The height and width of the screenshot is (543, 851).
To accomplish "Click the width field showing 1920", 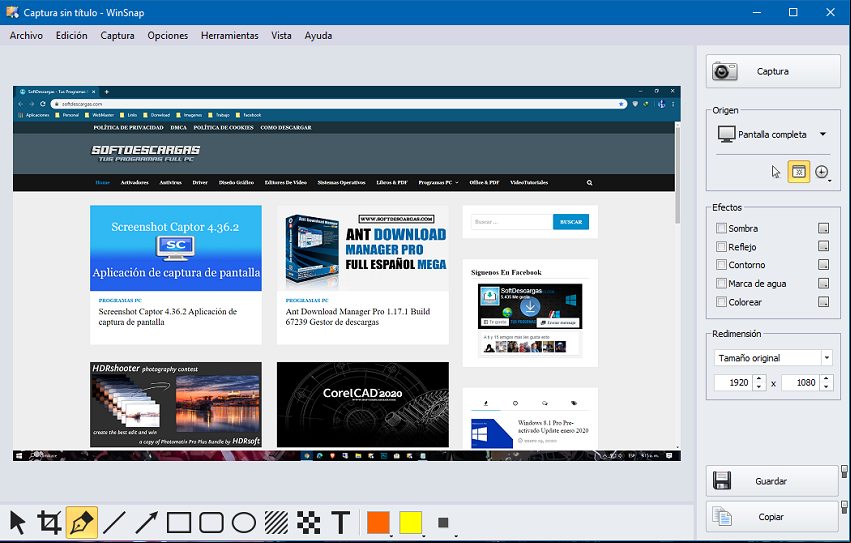I will tap(734, 383).
